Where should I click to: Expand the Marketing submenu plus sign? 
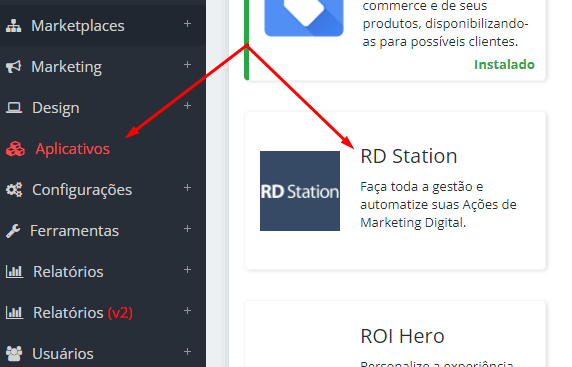(x=188, y=65)
